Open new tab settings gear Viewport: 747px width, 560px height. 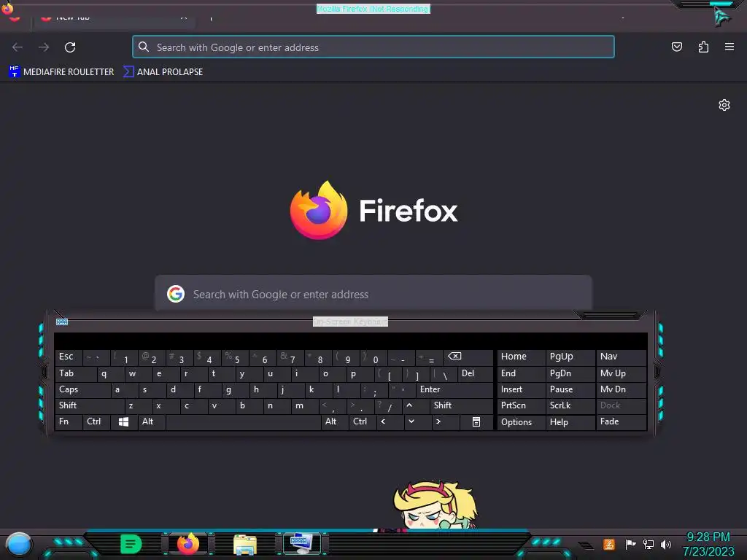point(724,105)
